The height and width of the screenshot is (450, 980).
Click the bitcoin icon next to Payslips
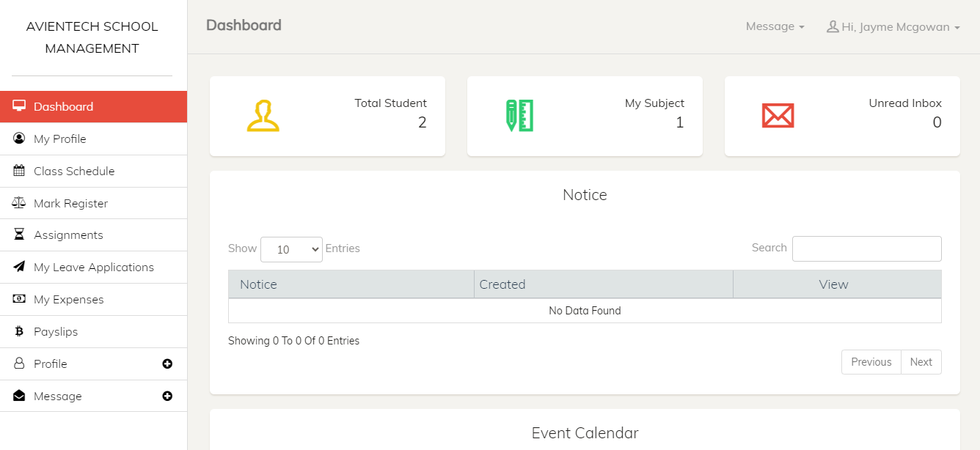coord(19,331)
